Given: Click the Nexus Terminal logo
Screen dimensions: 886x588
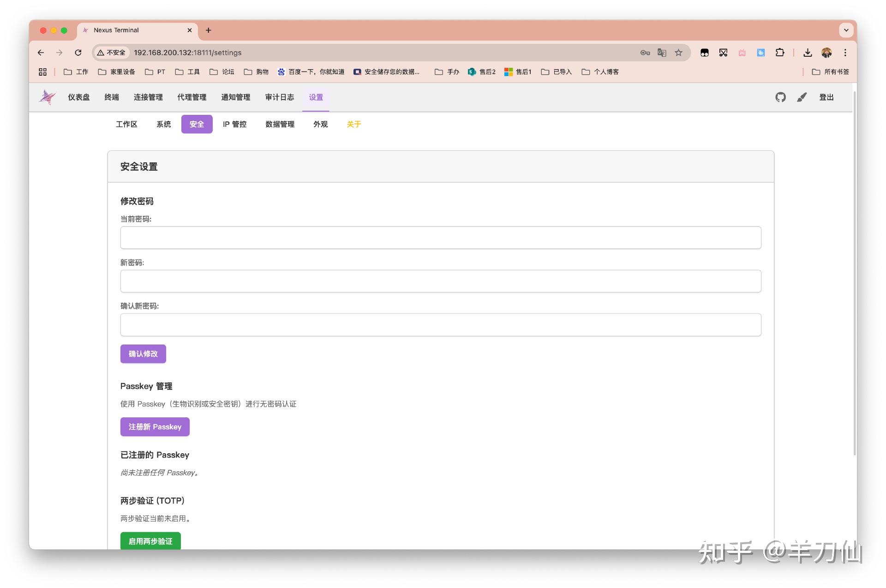Looking at the screenshot, I should coord(47,97).
